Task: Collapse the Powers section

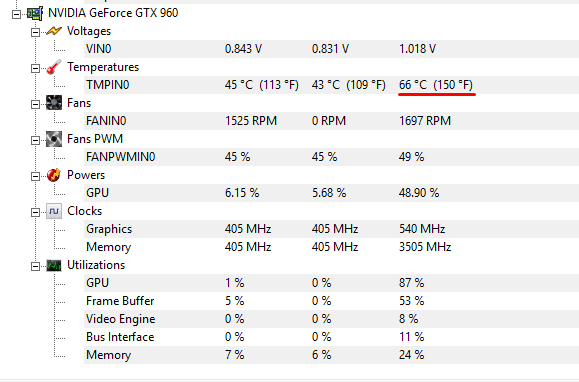Action: tap(35, 176)
